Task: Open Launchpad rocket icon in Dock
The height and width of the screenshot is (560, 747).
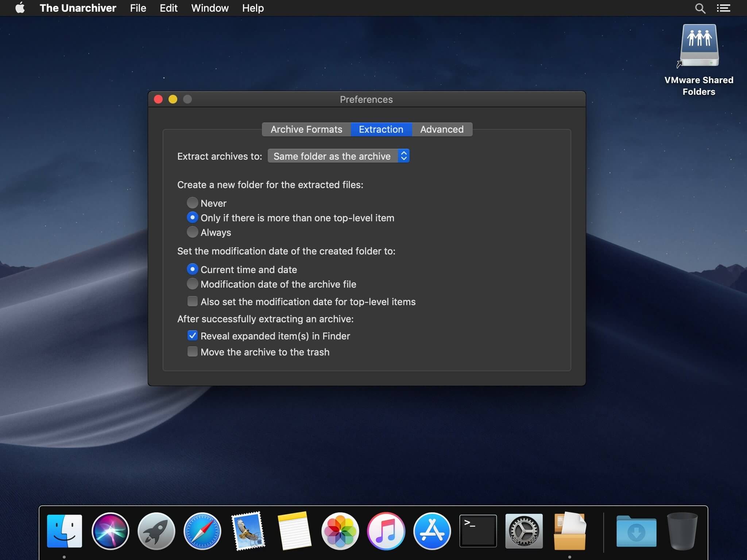Action: click(x=156, y=531)
